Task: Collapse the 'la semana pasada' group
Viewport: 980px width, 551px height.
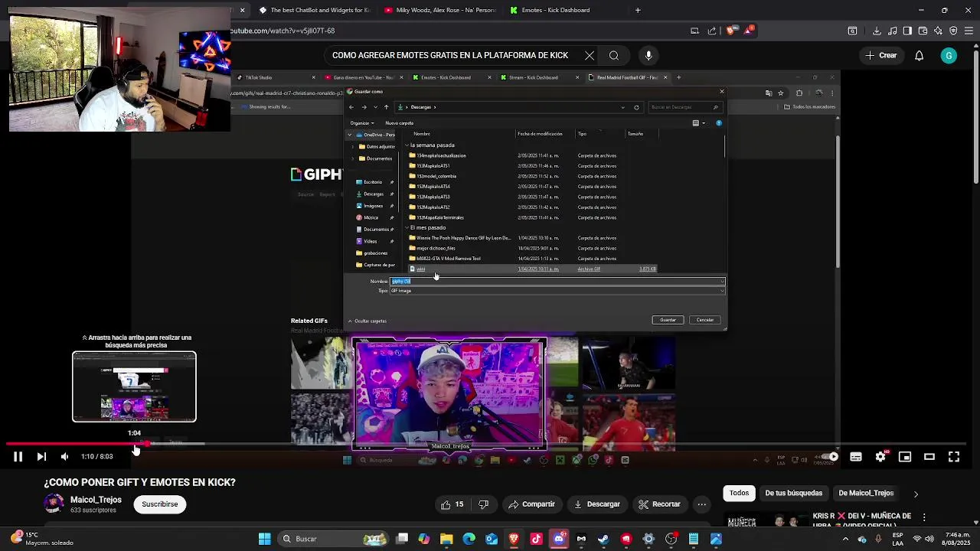Action: click(407, 145)
